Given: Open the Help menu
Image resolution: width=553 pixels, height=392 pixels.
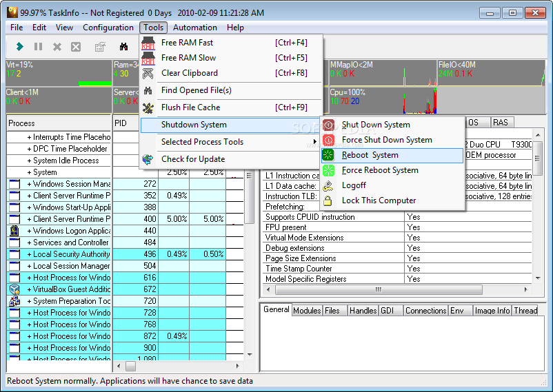Looking at the screenshot, I should point(235,28).
